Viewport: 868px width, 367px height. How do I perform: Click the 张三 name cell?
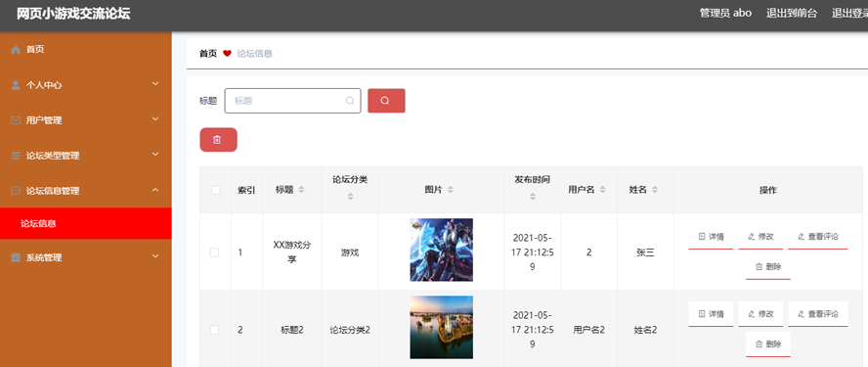pos(645,252)
